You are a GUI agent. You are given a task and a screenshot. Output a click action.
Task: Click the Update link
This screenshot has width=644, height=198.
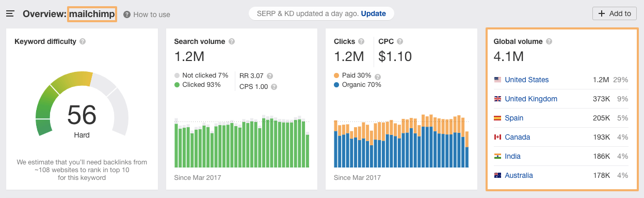(373, 13)
